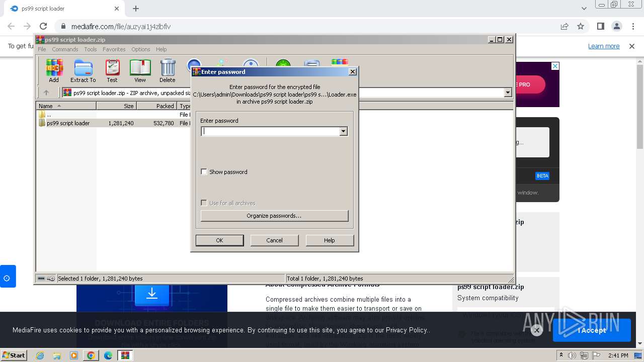This screenshot has width=644, height=362.
Task: Open the Tools menu
Action: click(91, 49)
